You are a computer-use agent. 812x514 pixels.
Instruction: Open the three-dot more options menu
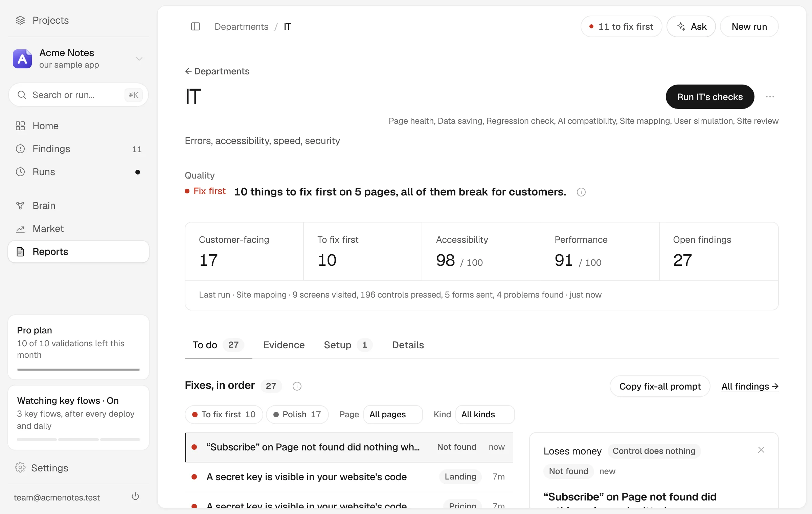point(770,97)
